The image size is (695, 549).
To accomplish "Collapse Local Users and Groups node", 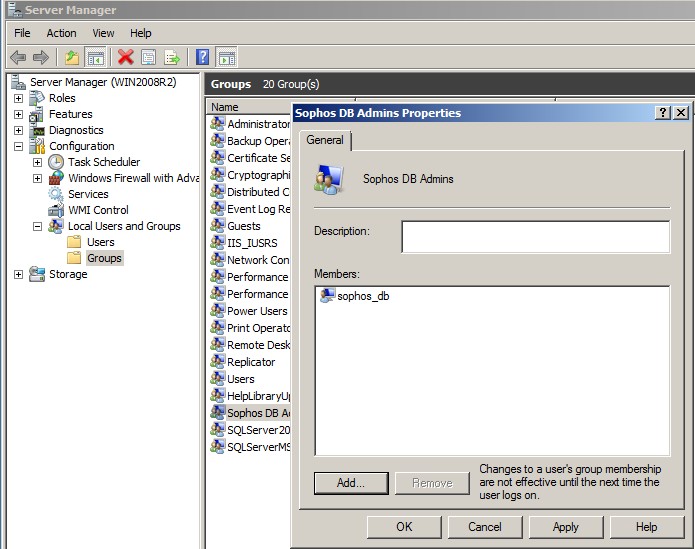I will coord(37,226).
